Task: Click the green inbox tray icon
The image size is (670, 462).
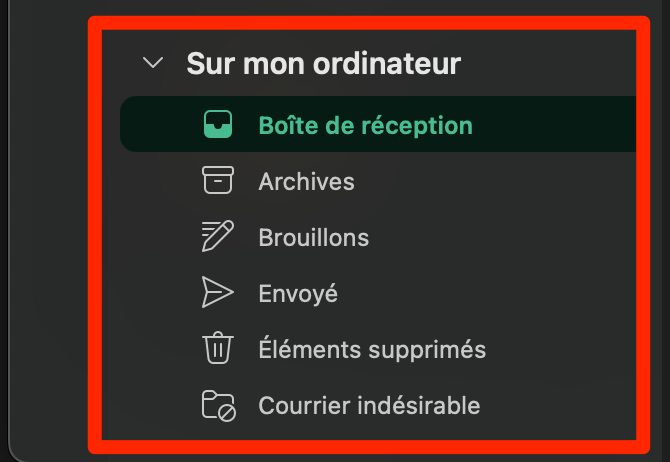Action: [218, 125]
